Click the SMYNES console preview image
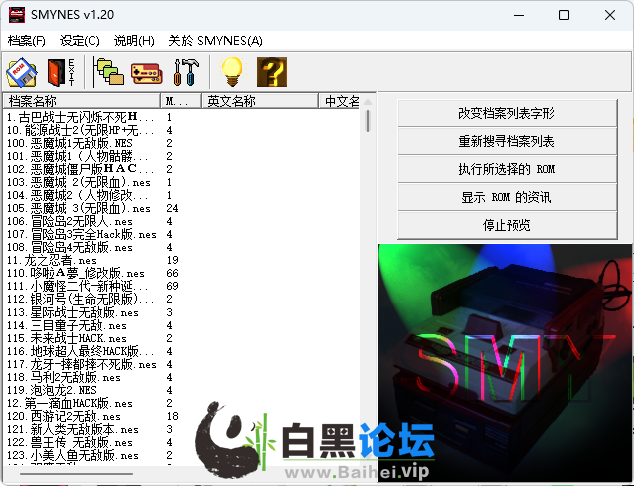 click(x=505, y=362)
